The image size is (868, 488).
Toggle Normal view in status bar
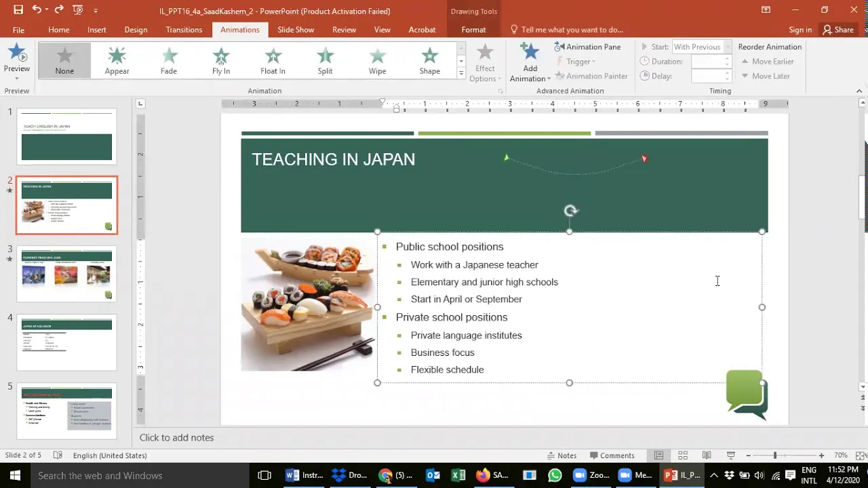pos(658,455)
